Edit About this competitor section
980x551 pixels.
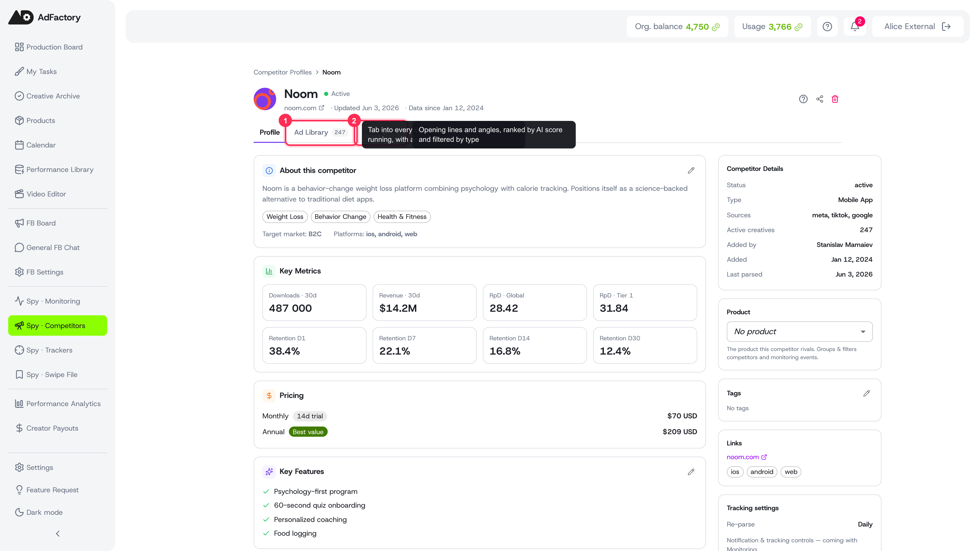pos(691,170)
